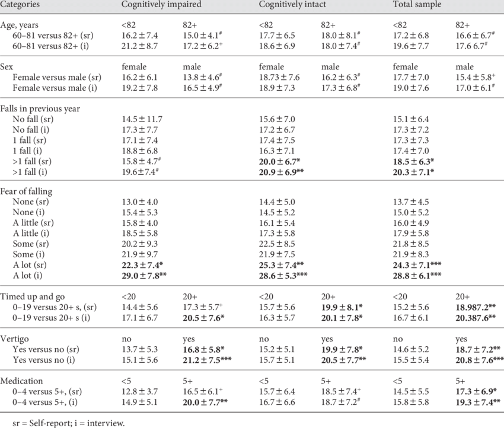Click the 'Cognitively intact' column header

click(x=292, y=5)
